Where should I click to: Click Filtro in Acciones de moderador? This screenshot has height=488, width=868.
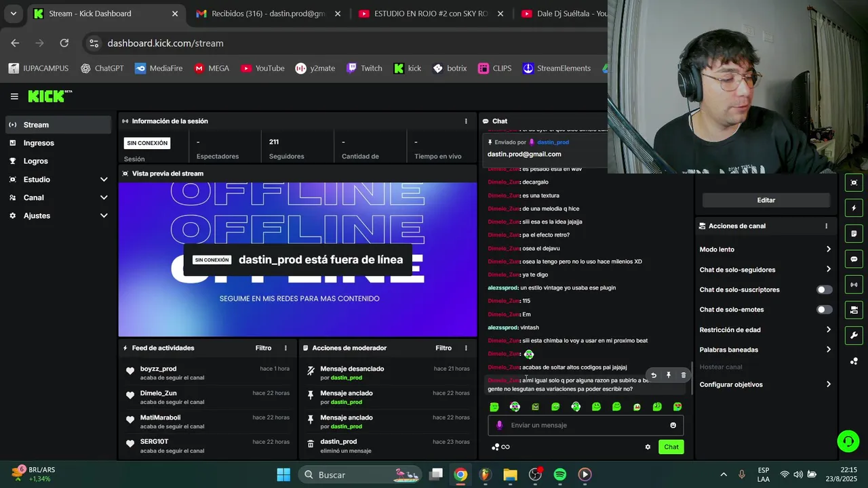(443, 348)
